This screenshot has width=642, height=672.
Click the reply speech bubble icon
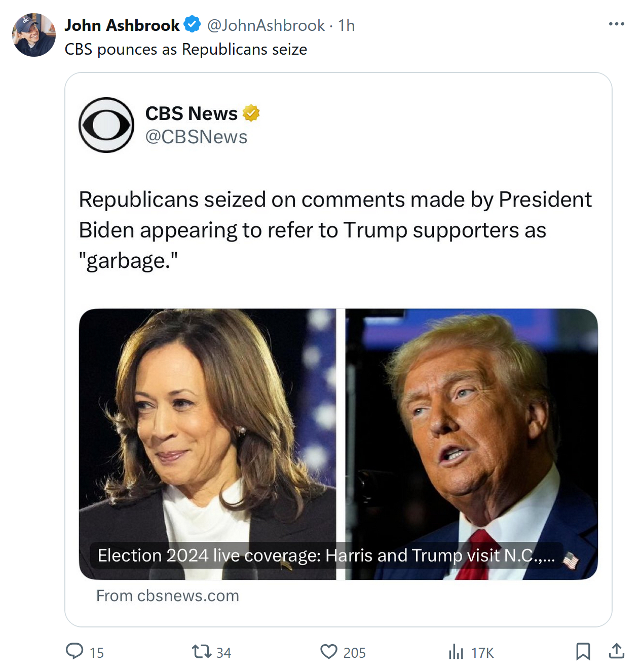coord(74,651)
